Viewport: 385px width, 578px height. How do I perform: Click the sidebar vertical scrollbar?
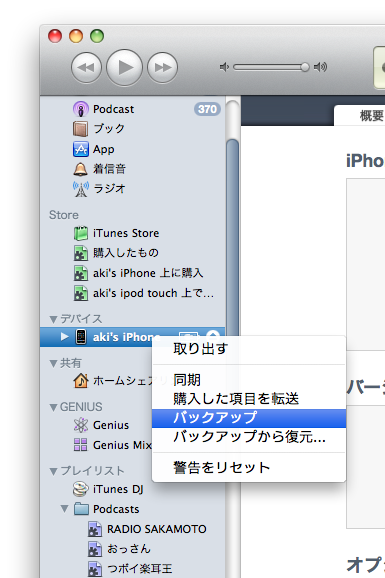click(232, 236)
